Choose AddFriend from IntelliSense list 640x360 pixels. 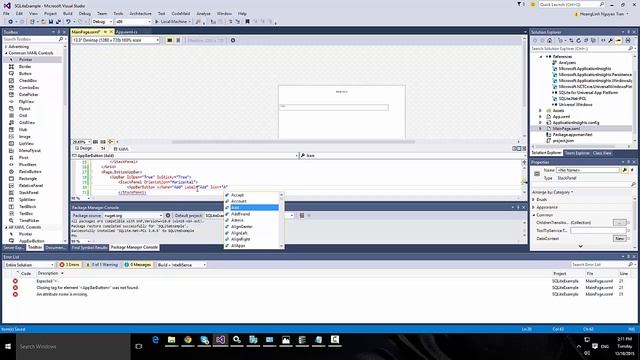[240, 214]
